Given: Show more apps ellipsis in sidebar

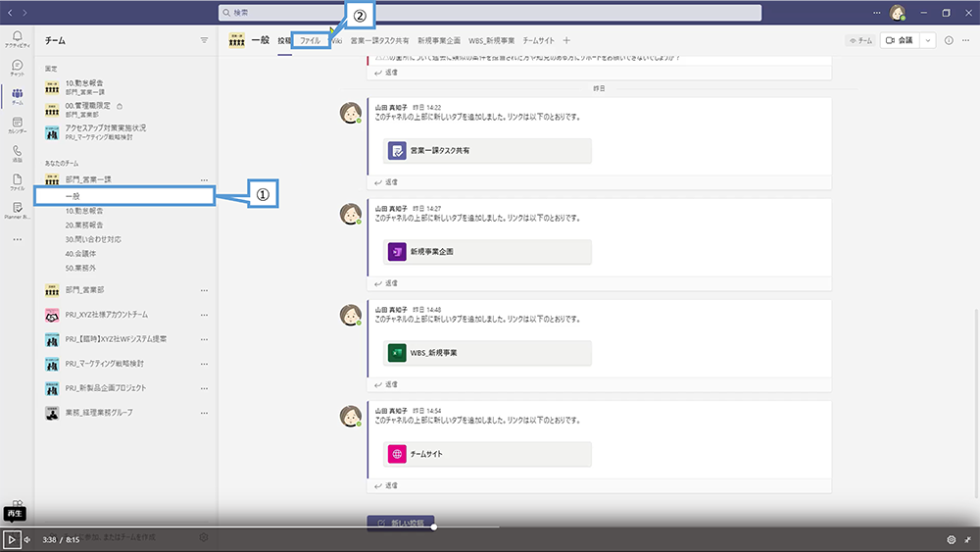Looking at the screenshot, I should pos(17,239).
